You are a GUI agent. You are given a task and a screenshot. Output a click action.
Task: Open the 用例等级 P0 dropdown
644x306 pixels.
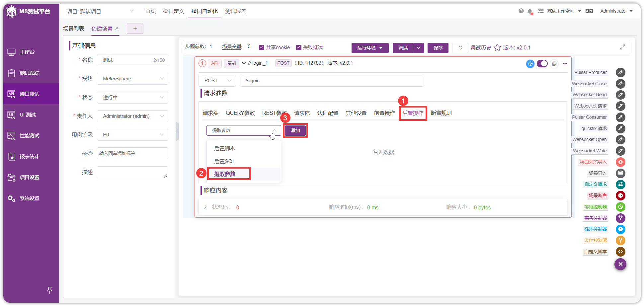tap(132, 135)
